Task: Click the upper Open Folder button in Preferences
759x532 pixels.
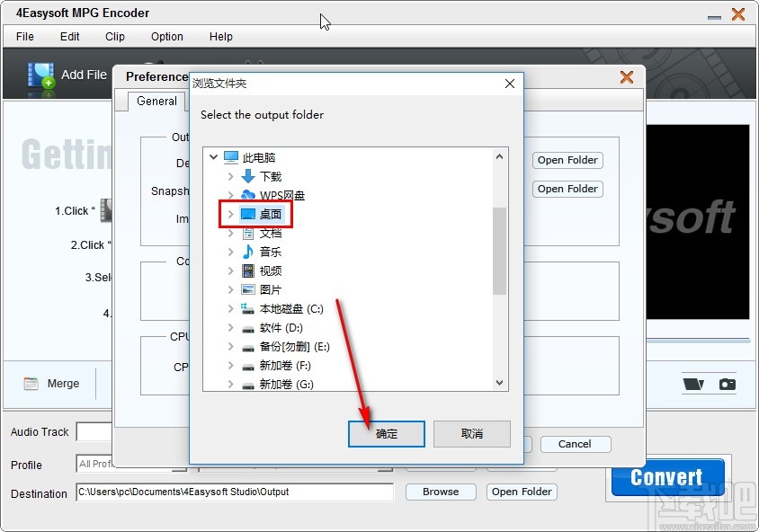Action: click(x=567, y=160)
